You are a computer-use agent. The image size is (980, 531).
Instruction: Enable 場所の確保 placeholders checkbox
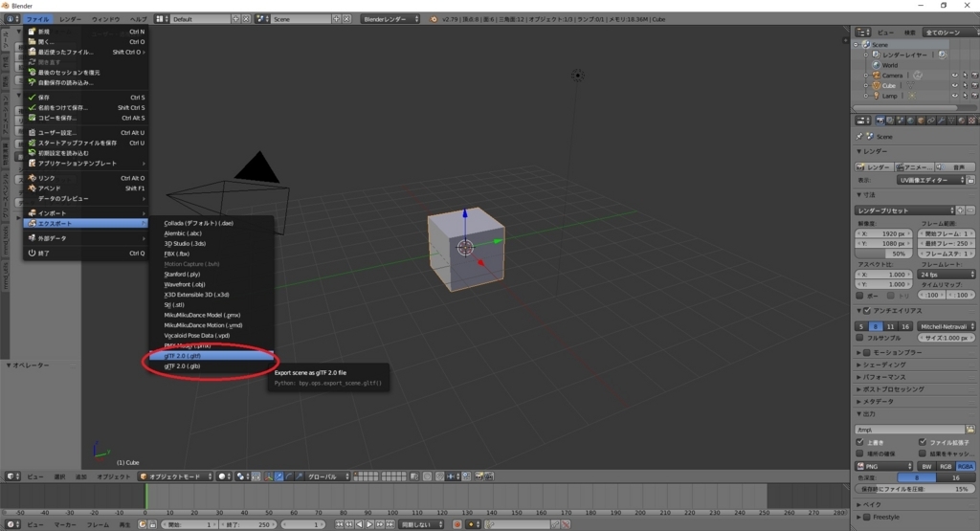pos(860,454)
